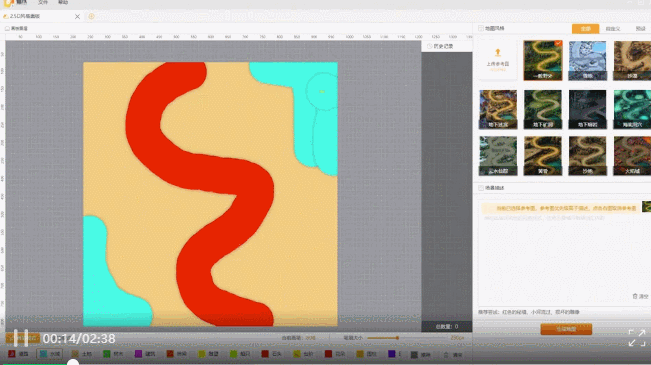Viewport: 651px width, 365px height.
Task: Pause the video playback
Action: coord(20,338)
